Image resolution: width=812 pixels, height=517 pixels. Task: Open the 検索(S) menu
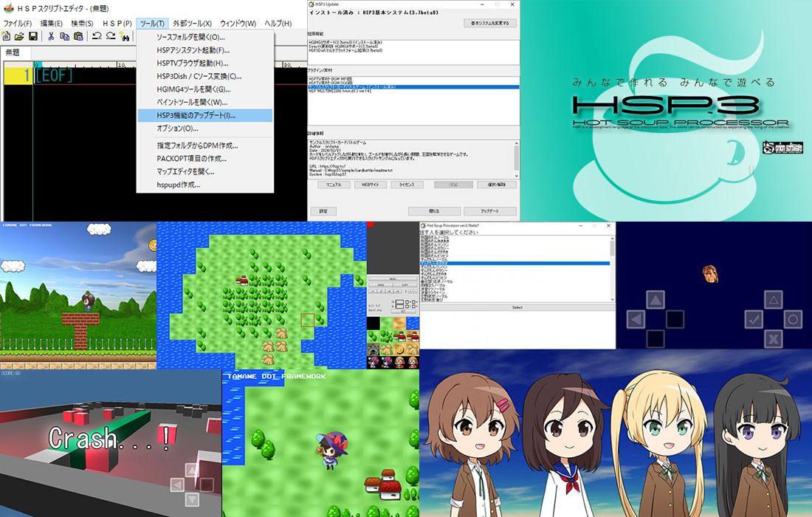point(82,24)
